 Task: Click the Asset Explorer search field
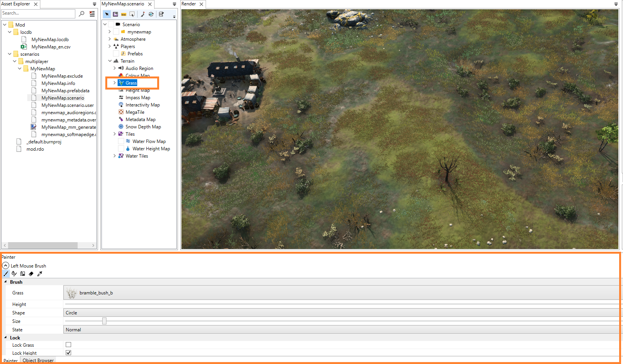click(38, 13)
